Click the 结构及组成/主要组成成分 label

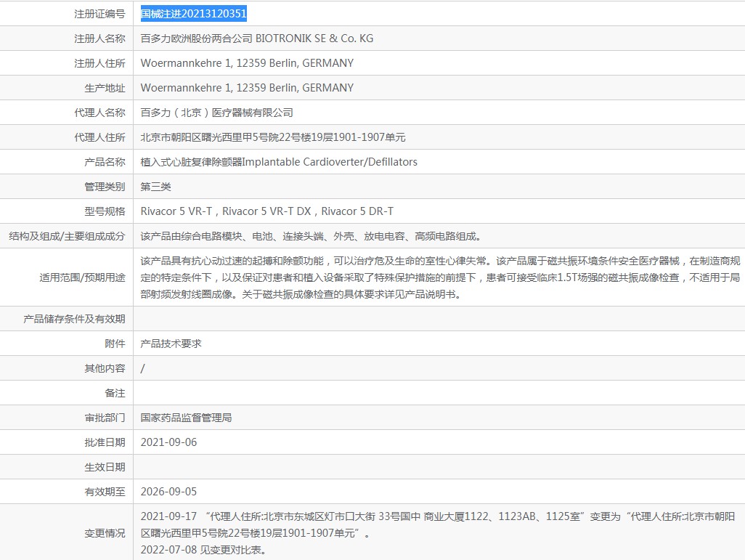coord(67,236)
